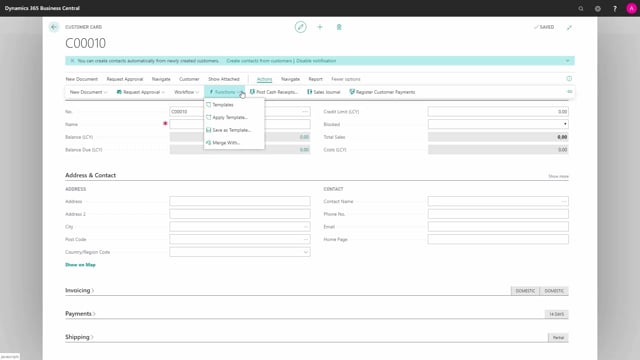
Task: Click Show more in Address & Contact
Action: (x=558, y=176)
